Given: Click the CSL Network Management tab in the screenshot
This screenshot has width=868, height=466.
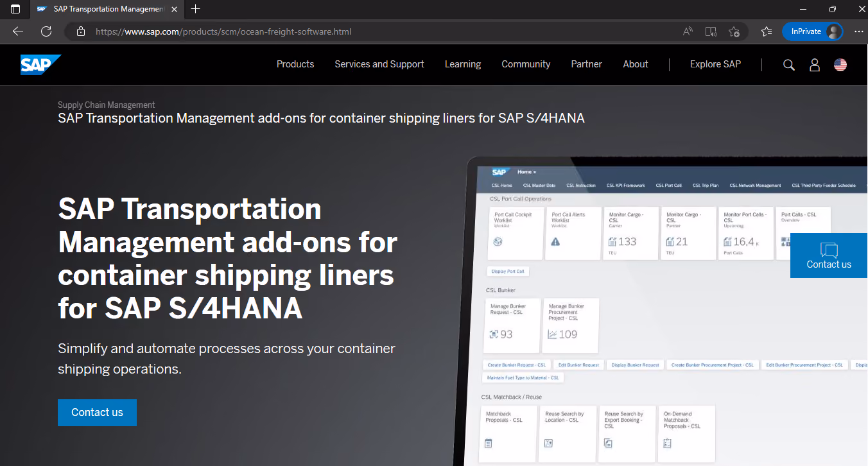Looking at the screenshot, I should pos(755,186).
